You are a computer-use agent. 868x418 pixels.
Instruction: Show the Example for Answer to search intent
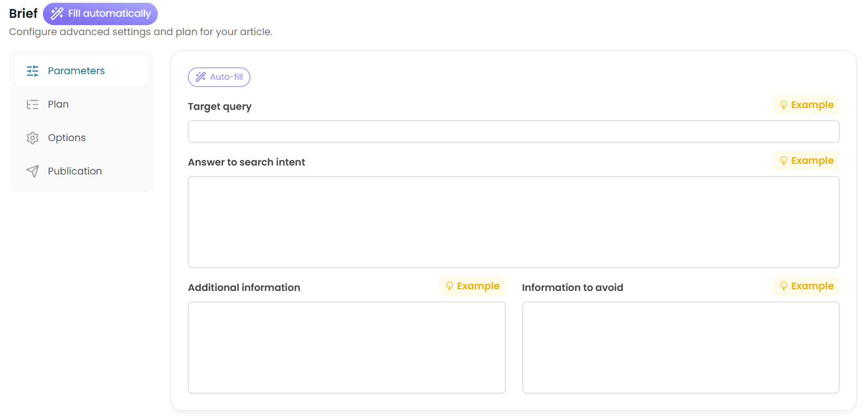pyautogui.click(x=807, y=161)
